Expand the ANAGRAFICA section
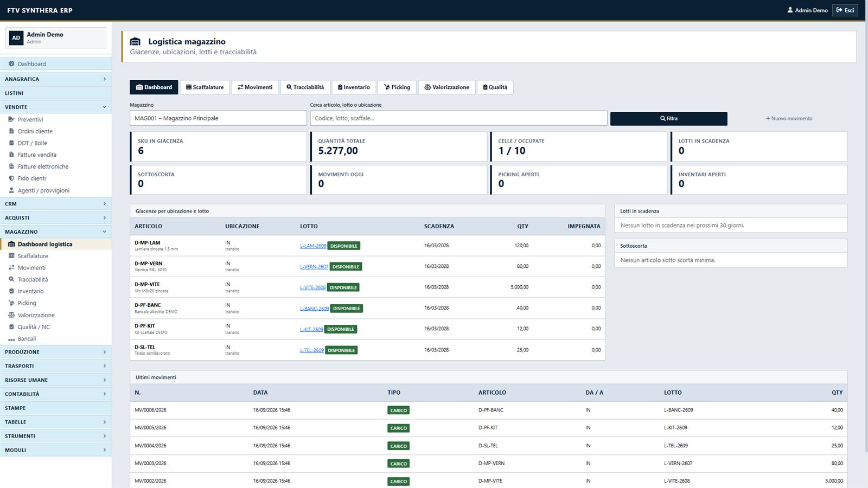The width and height of the screenshot is (868, 488). [56, 79]
